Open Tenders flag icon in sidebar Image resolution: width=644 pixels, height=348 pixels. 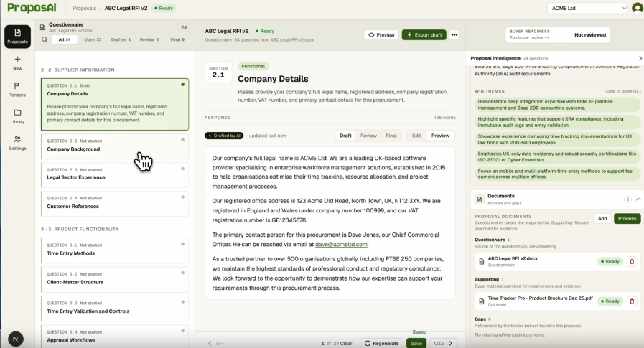[x=17, y=86]
